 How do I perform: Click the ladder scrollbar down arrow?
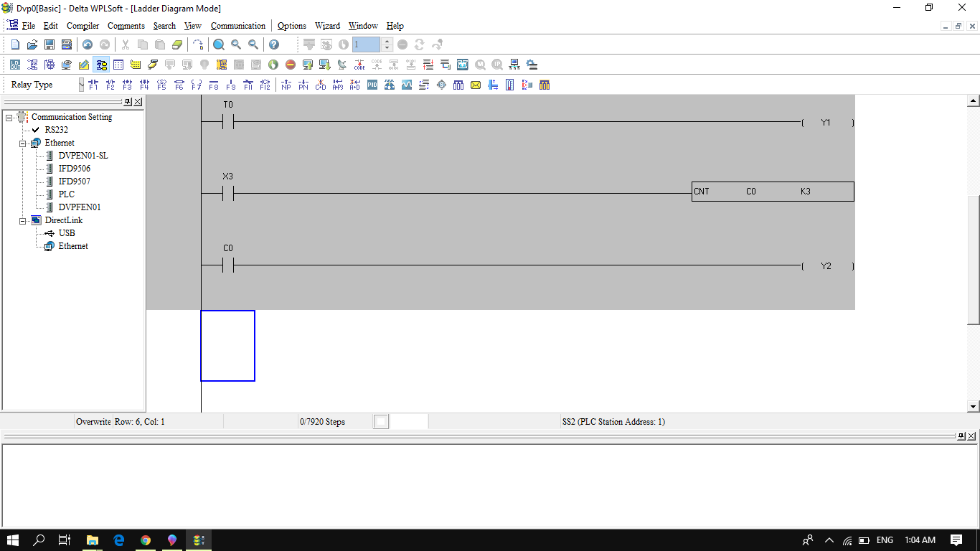(974, 407)
